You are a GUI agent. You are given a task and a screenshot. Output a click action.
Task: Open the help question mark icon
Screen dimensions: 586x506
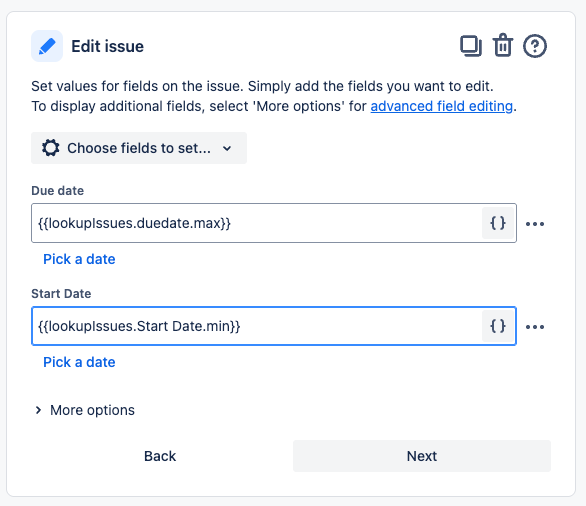click(535, 46)
